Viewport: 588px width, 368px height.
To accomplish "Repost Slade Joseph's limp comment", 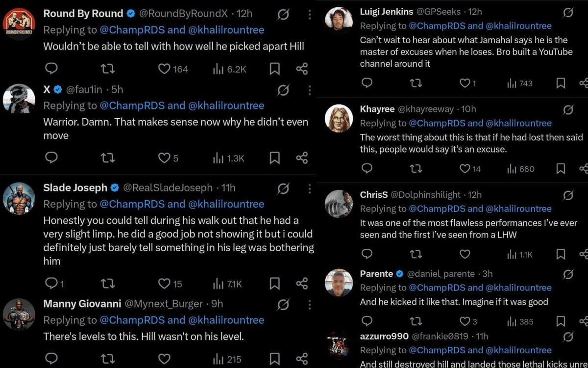I will 107,283.
